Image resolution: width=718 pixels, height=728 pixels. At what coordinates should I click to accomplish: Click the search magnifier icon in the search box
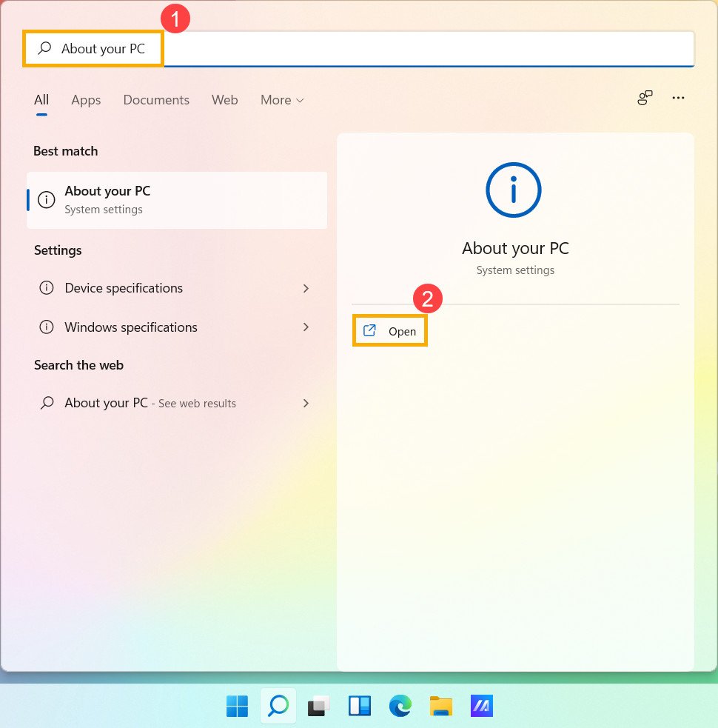(44, 48)
